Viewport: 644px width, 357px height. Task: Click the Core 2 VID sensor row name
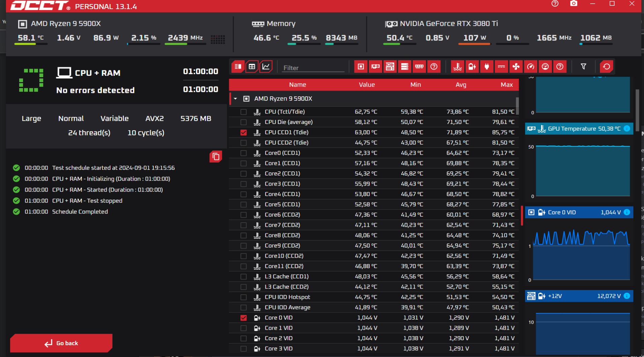tap(278, 338)
